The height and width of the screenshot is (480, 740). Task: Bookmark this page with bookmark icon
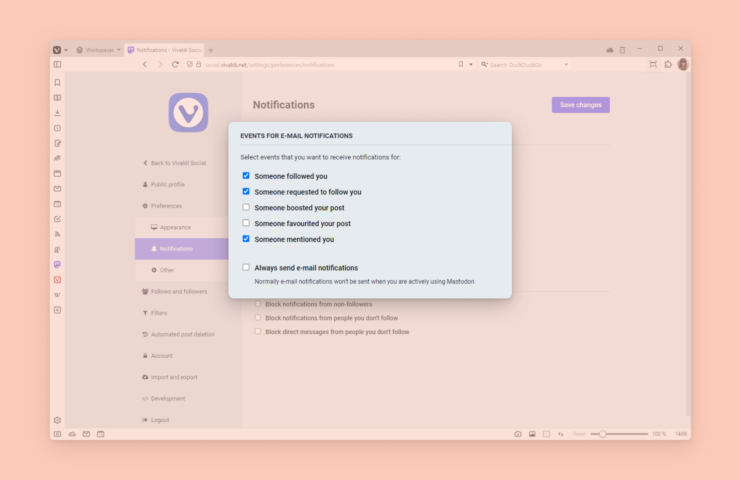click(461, 64)
